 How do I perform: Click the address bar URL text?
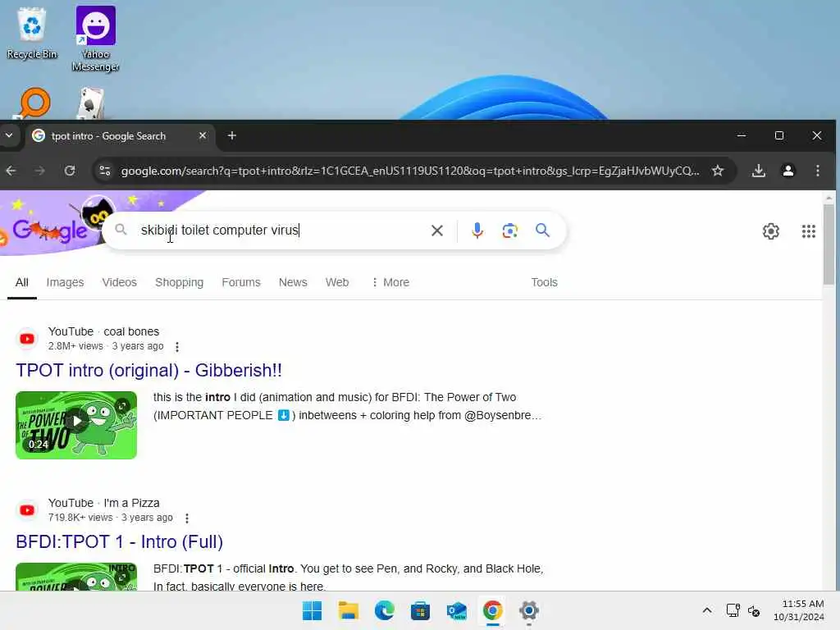pos(410,171)
